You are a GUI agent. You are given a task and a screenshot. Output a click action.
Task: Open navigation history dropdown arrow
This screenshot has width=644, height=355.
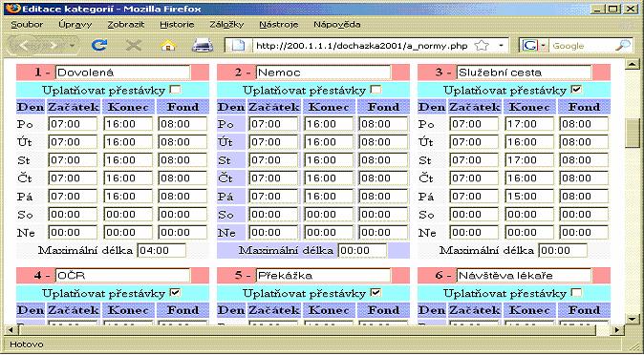73,46
